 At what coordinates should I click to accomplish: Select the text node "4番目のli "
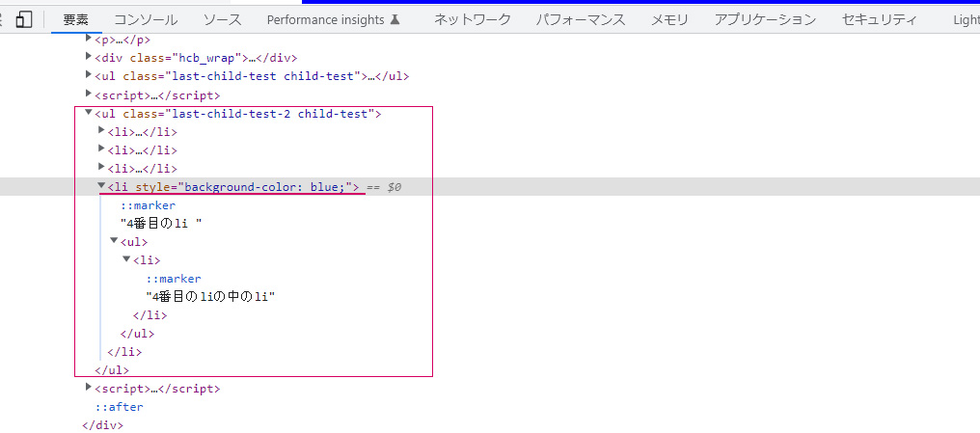[x=161, y=223]
